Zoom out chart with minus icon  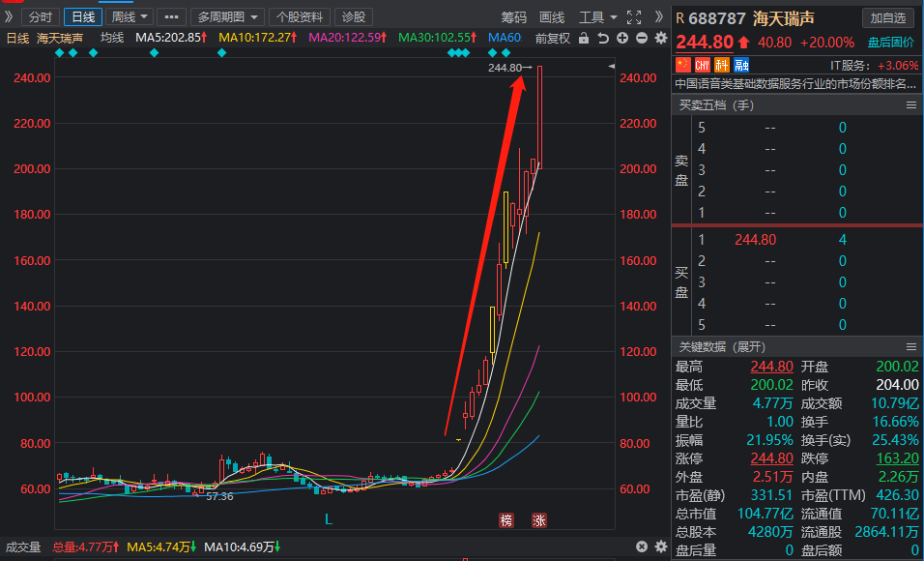coord(642,39)
